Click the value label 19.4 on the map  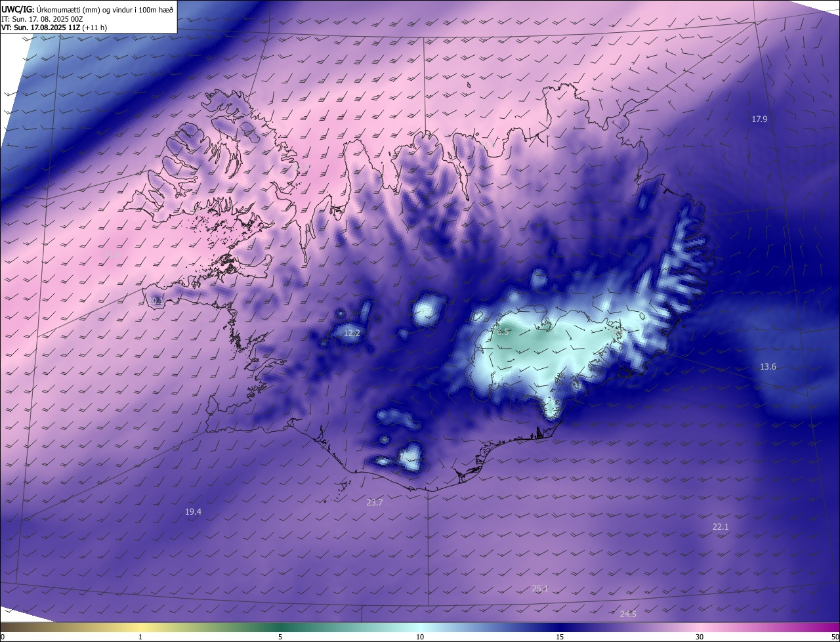[193, 511]
